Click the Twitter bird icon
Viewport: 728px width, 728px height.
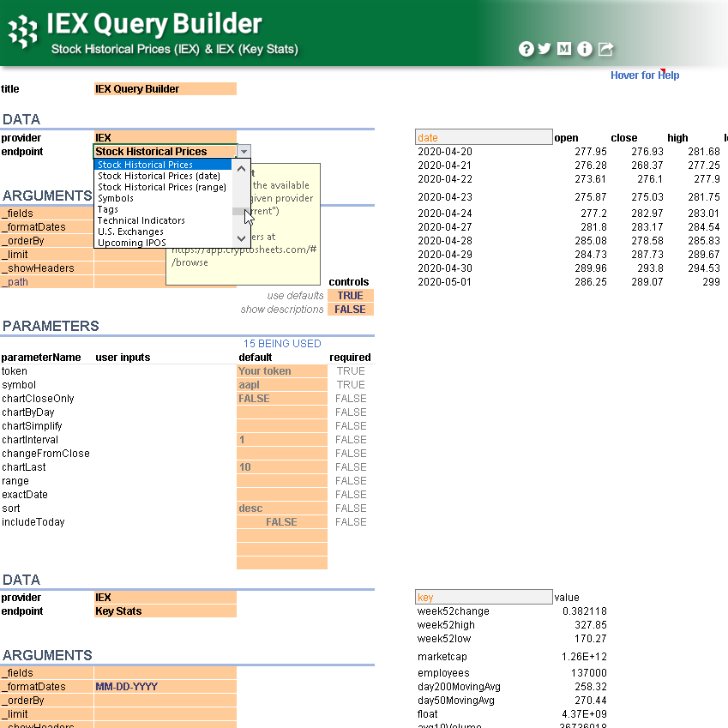point(544,49)
